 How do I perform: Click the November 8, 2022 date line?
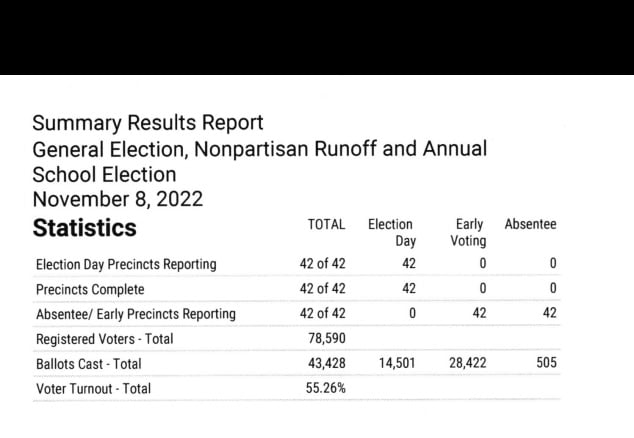(118, 198)
